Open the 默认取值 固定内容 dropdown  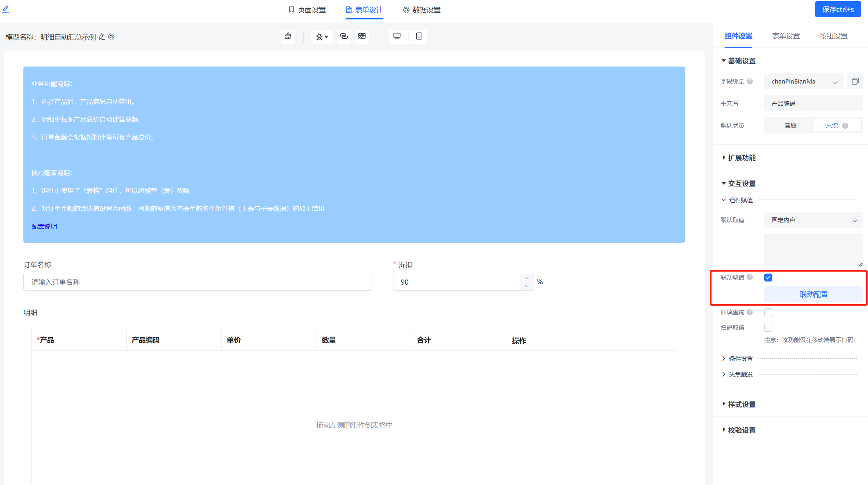point(813,220)
